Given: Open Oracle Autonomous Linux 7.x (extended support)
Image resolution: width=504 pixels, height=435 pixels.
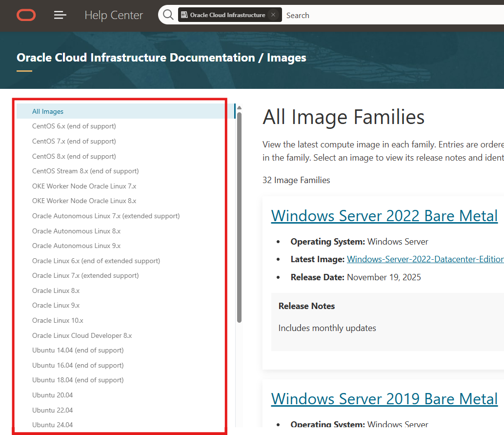Looking at the screenshot, I should (106, 216).
